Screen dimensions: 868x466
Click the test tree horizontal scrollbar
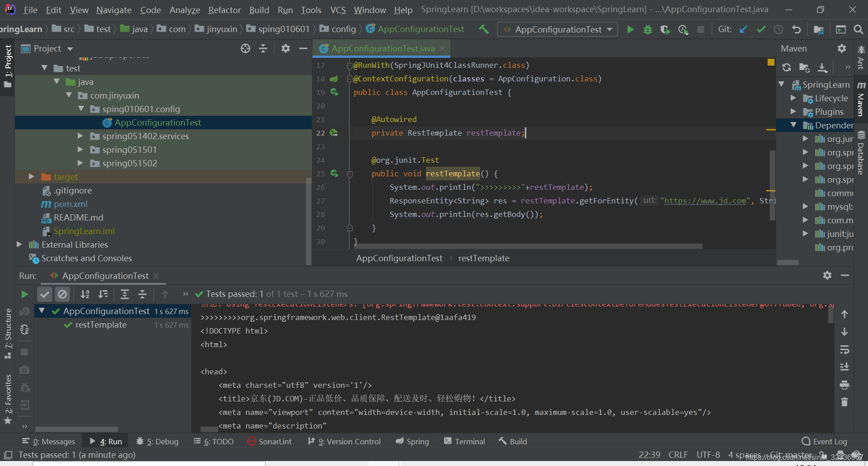coord(76,429)
